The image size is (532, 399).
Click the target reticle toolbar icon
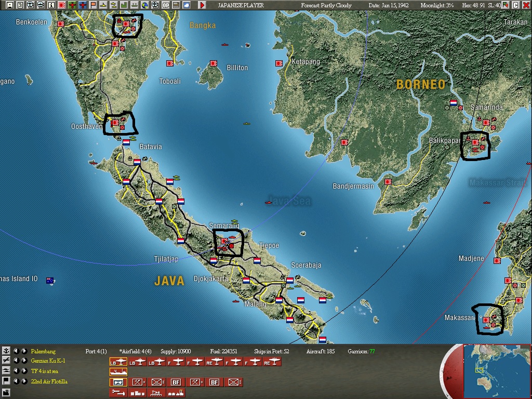[155, 5]
